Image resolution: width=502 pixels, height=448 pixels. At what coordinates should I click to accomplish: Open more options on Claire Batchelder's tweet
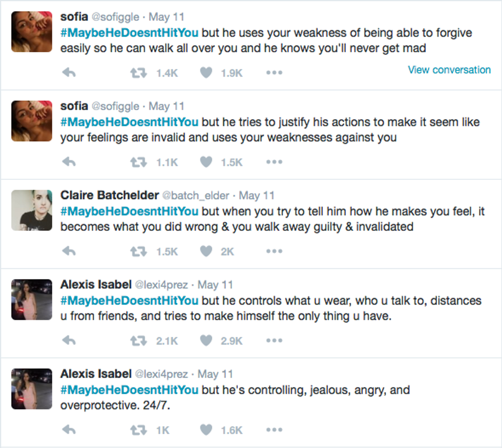click(274, 251)
